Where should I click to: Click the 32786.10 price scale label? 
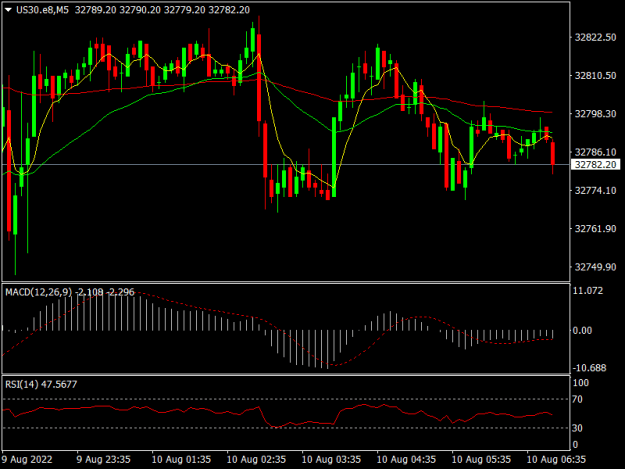point(595,152)
